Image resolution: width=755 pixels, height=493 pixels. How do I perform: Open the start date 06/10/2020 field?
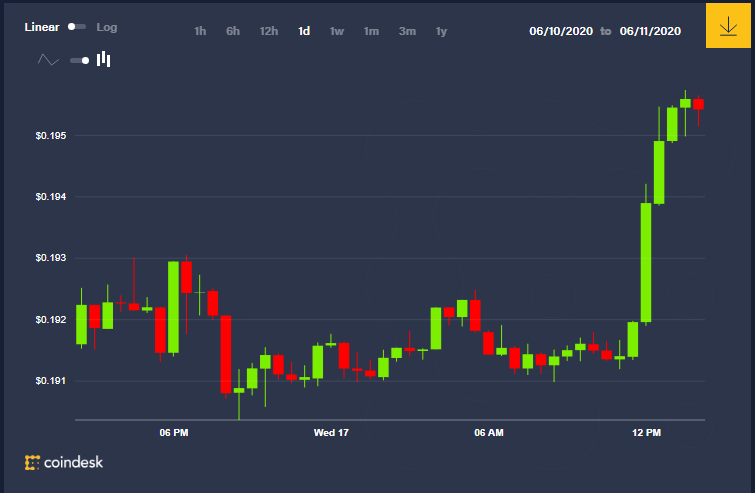click(561, 31)
